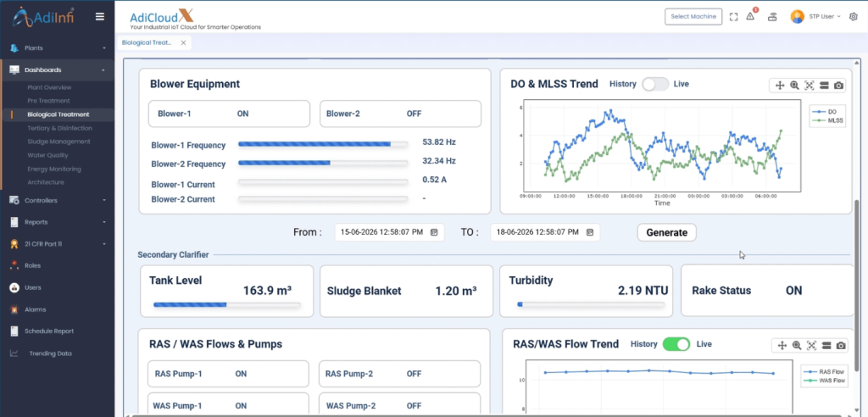This screenshot has width=868, height=417.
Task: Select pan tool on DO & MLSS chart
Action: 780,86
